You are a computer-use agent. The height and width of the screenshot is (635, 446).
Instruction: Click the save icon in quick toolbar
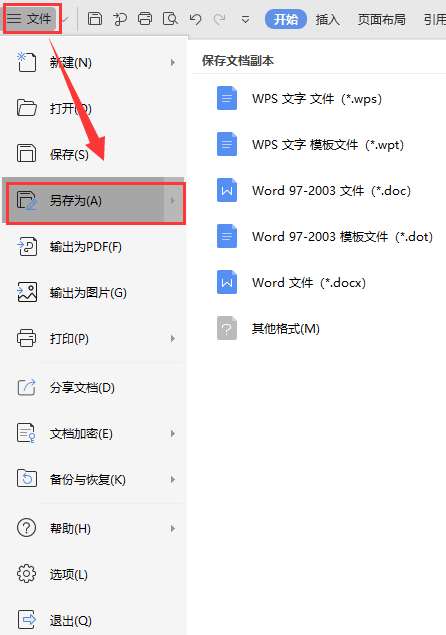click(95, 19)
